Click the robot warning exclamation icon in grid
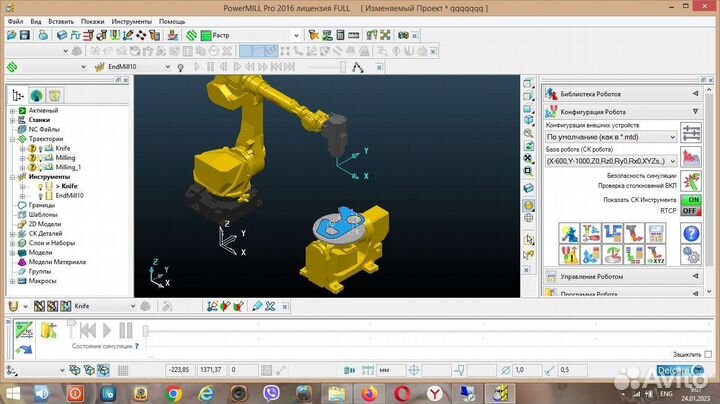 point(569,255)
